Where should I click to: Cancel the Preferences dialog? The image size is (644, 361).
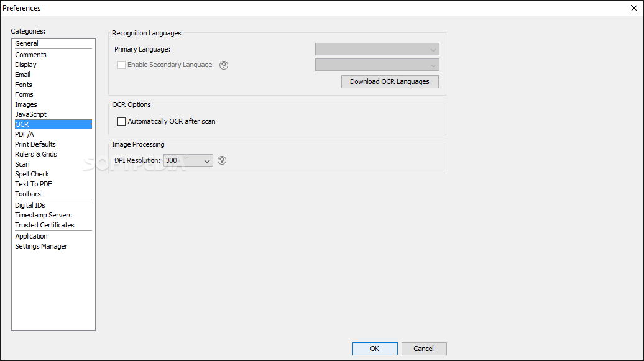click(424, 349)
